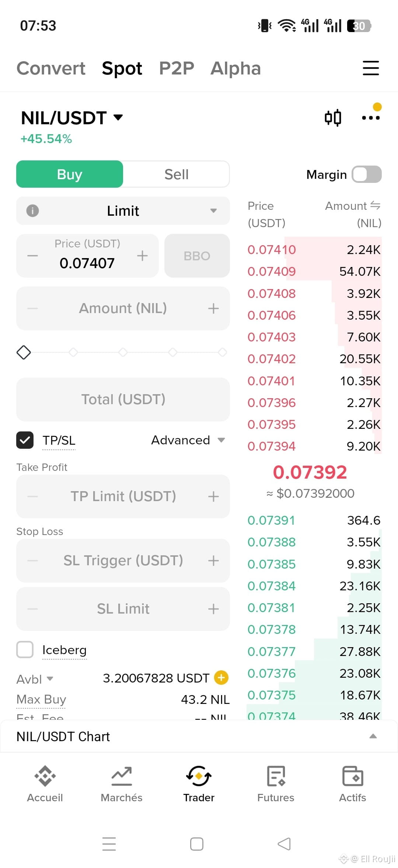Expand the NIL/USDT Chart panel

[199, 736]
